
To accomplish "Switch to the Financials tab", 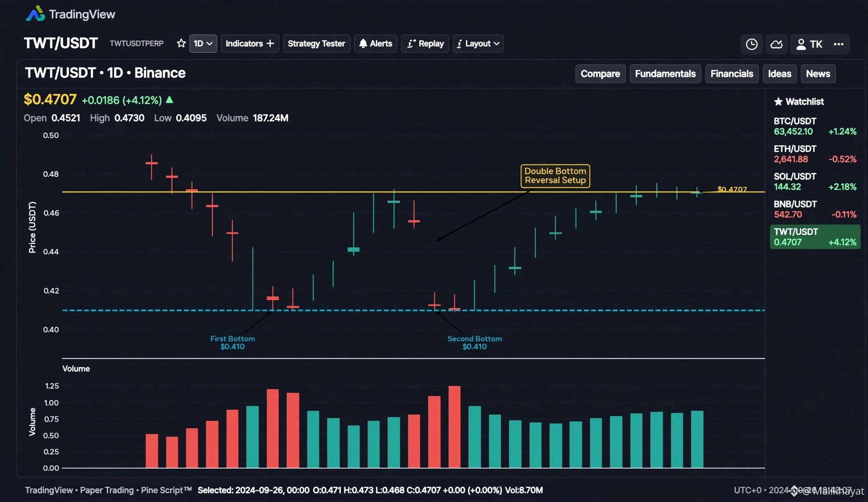I will [x=732, y=74].
